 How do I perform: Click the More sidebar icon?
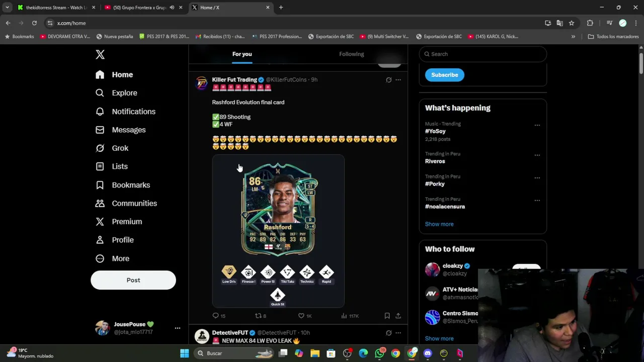[x=100, y=258]
